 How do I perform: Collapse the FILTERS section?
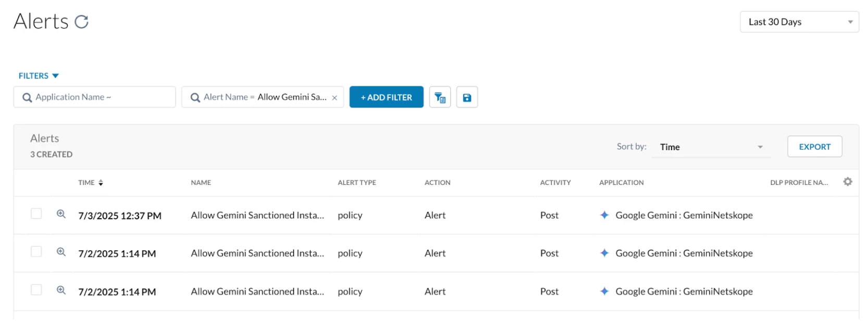click(39, 76)
